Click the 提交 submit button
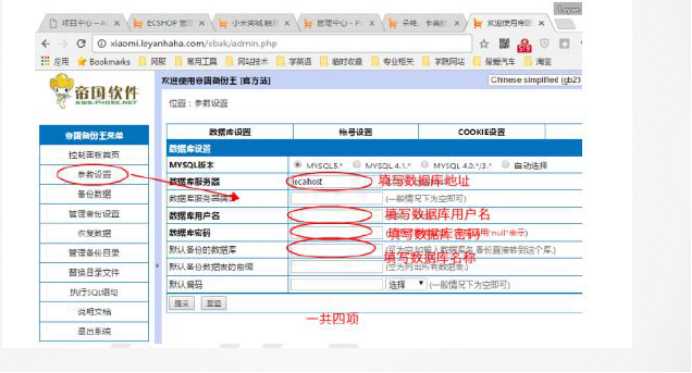 181,303
